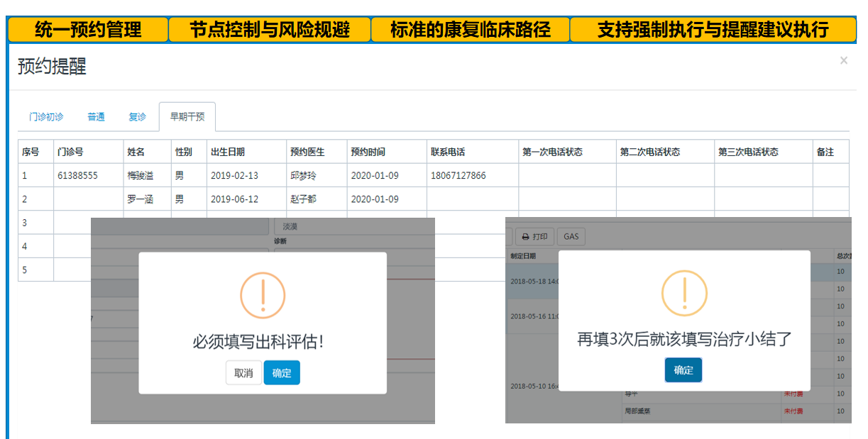Click the 节点控制与风险规避 banner

(270, 30)
